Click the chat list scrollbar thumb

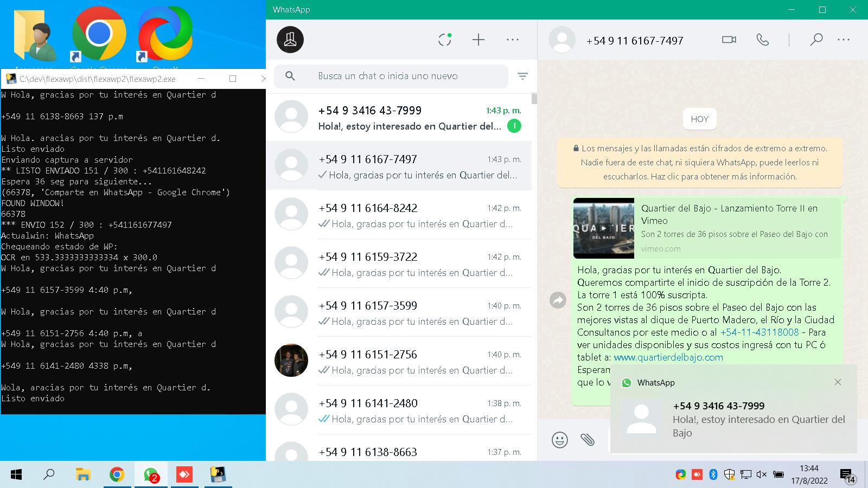[x=534, y=99]
